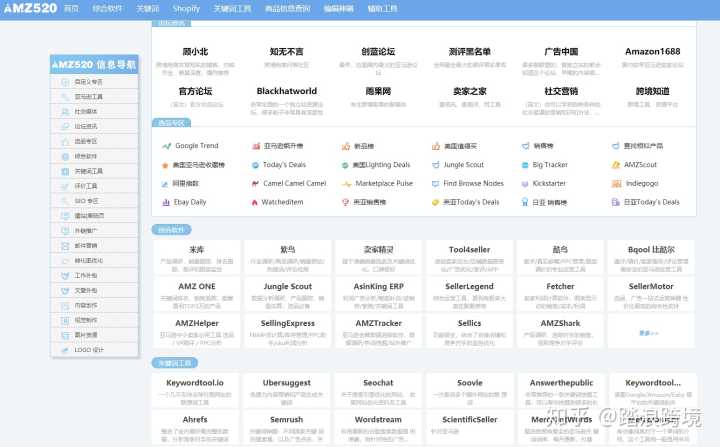The width and height of the screenshot is (720, 447).
Task: Click the icon beside 日亚Today's Deals
Action: [x=616, y=202]
